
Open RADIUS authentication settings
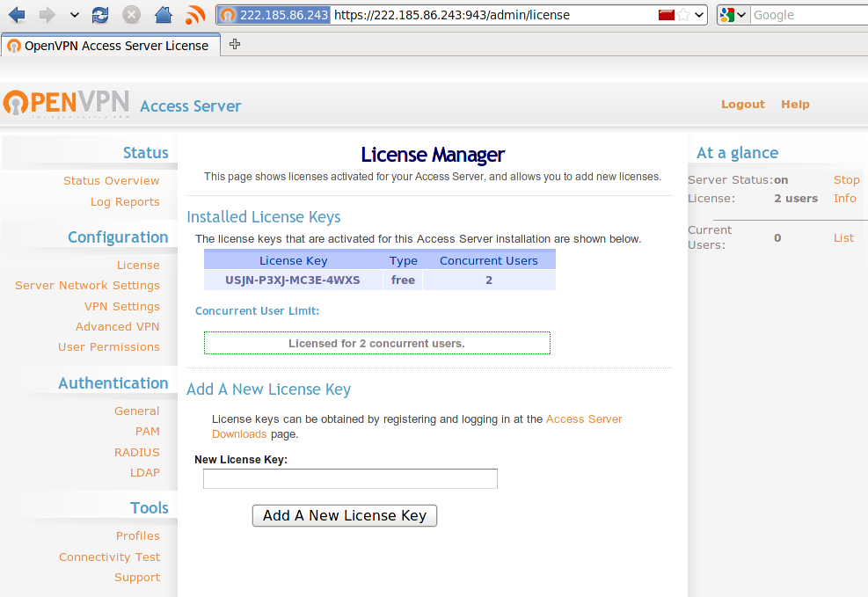(x=136, y=452)
